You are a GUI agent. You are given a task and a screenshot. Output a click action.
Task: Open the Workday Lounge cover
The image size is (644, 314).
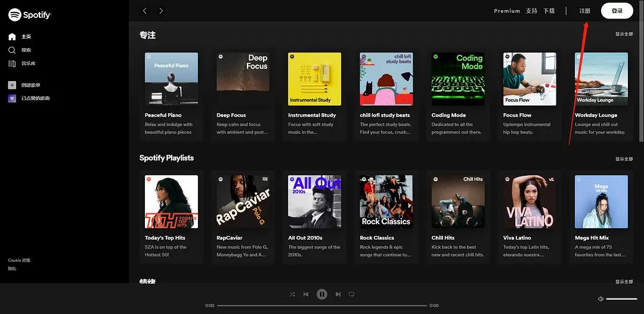pyautogui.click(x=601, y=79)
